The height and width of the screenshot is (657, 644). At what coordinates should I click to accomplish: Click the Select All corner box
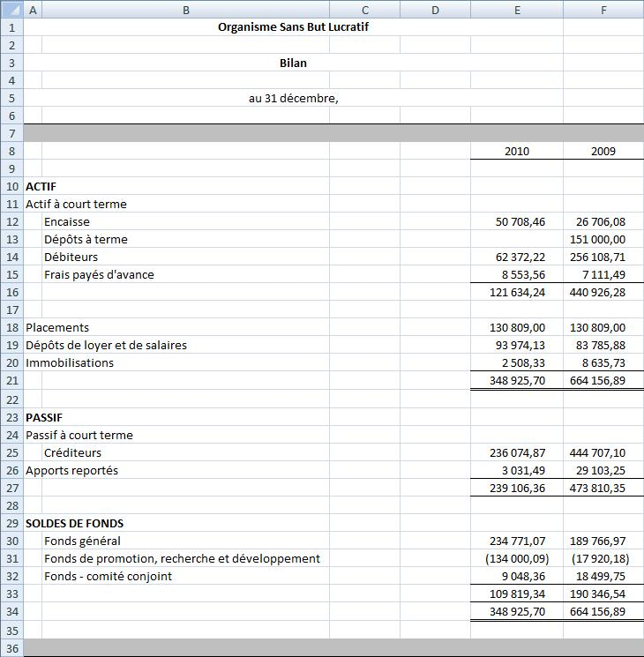(11, 10)
